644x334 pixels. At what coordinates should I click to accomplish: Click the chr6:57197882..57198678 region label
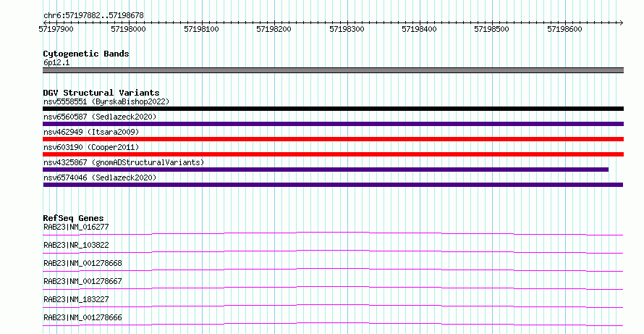pos(93,15)
